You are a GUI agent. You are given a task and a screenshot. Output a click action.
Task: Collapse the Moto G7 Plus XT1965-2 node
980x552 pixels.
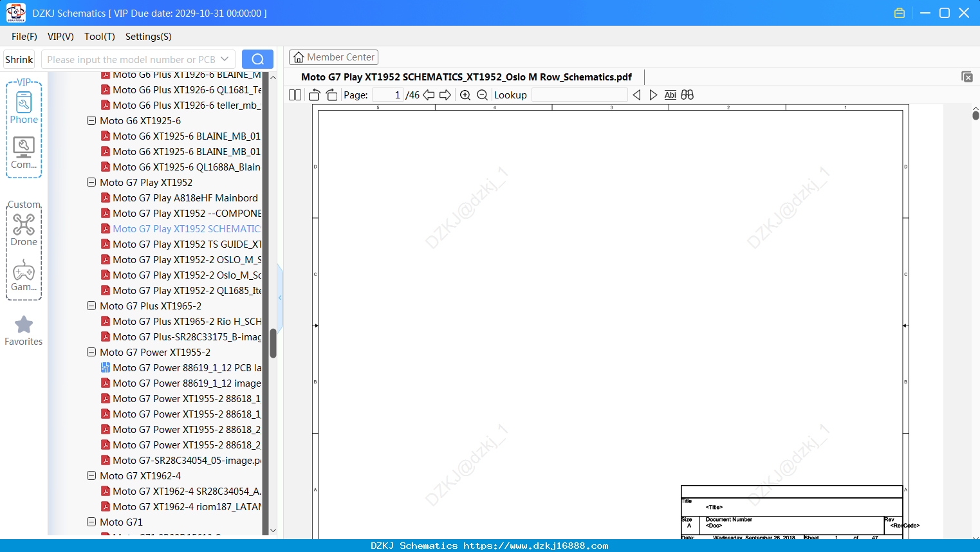click(x=91, y=306)
